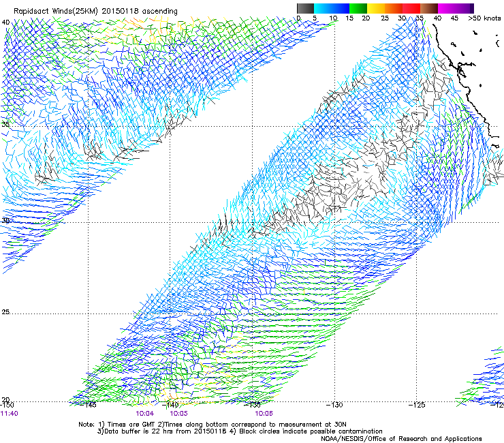This screenshot has height=443, width=504.
Task: Select the purple 45-50 knots legend swatch
Action: click(x=464, y=8)
